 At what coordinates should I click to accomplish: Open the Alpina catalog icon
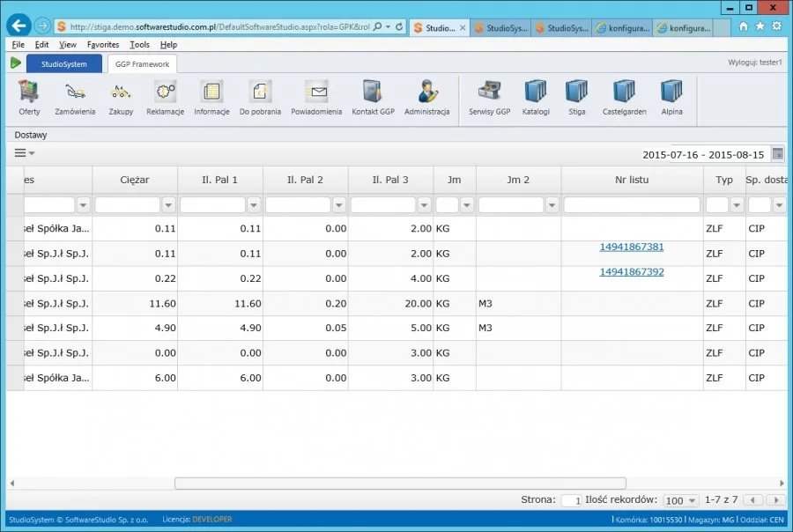(671, 92)
